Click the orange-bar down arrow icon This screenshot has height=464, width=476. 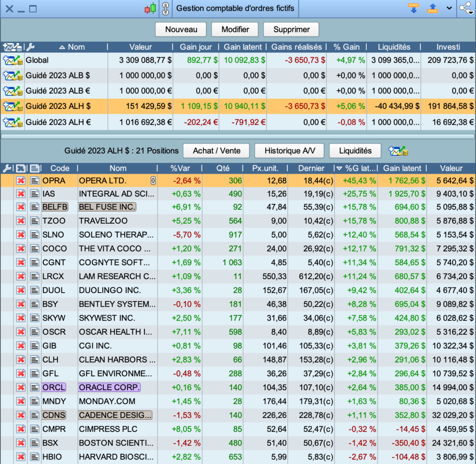(413, 8)
